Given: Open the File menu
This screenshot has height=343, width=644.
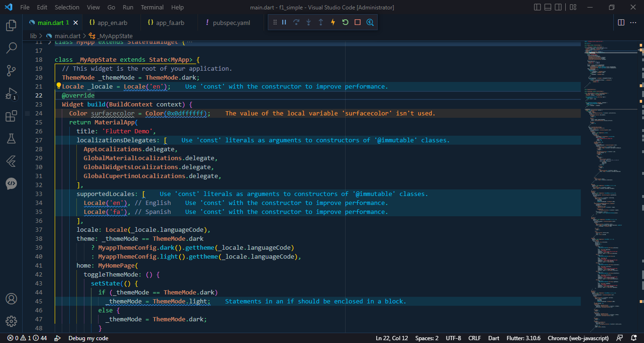Looking at the screenshot, I should point(25,7).
